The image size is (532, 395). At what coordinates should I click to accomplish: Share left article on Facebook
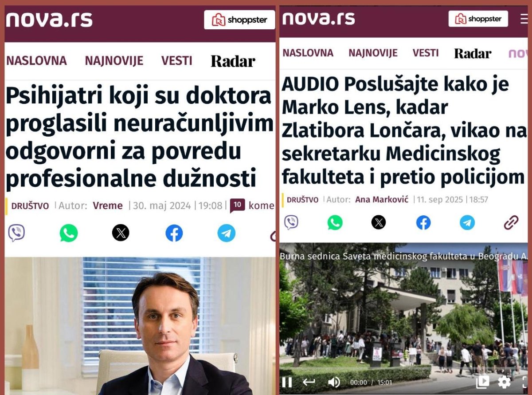click(x=174, y=233)
